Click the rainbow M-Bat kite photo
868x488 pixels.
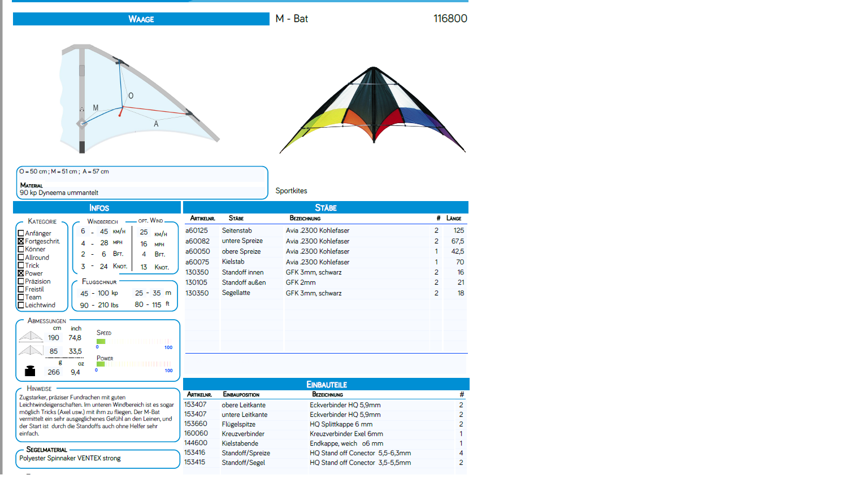click(x=372, y=110)
